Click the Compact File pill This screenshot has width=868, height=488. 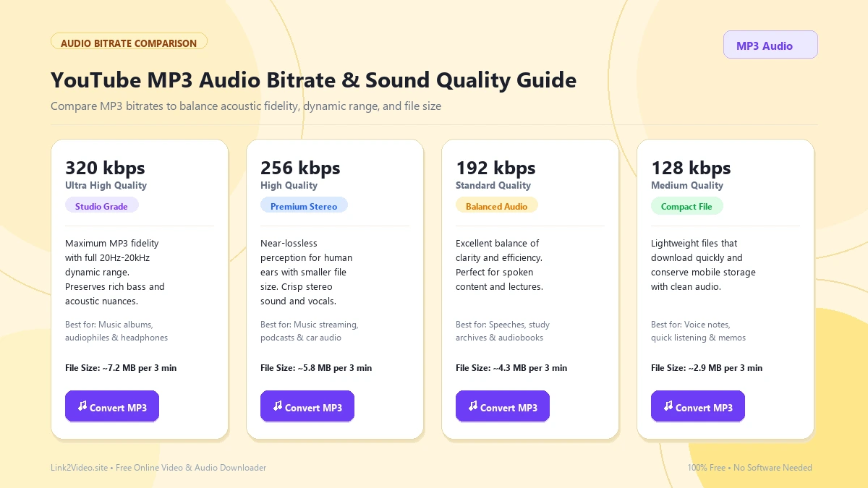tap(686, 206)
